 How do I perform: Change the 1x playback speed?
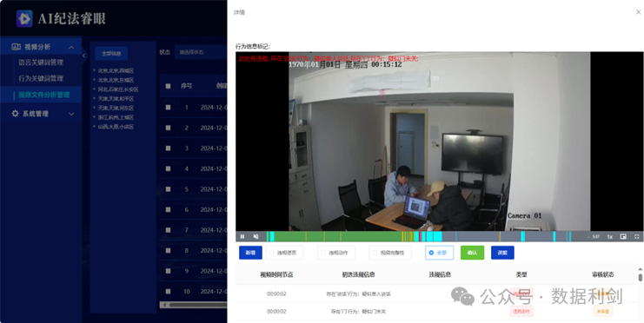pyautogui.click(x=610, y=237)
